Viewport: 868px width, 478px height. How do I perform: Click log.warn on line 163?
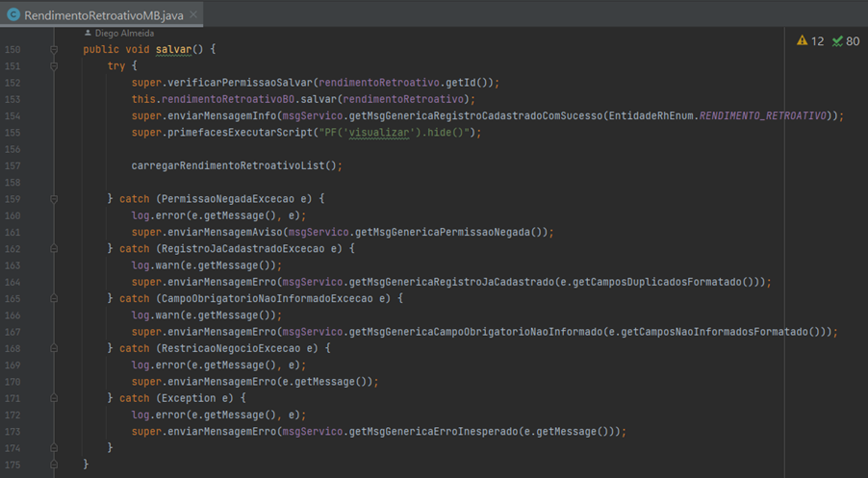click(x=156, y=265)
